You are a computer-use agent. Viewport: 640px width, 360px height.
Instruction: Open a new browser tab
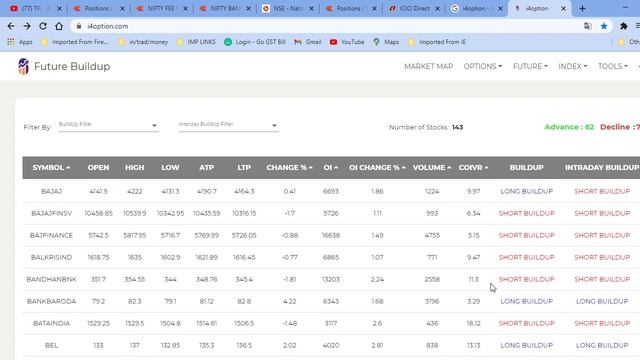[x=582, y=9]
